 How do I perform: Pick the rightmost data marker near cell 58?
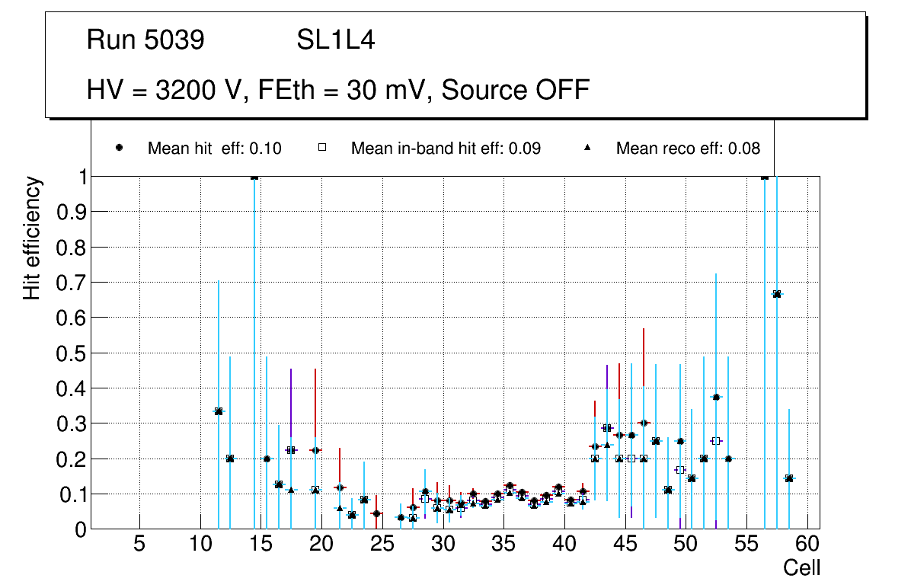point(789,478)
